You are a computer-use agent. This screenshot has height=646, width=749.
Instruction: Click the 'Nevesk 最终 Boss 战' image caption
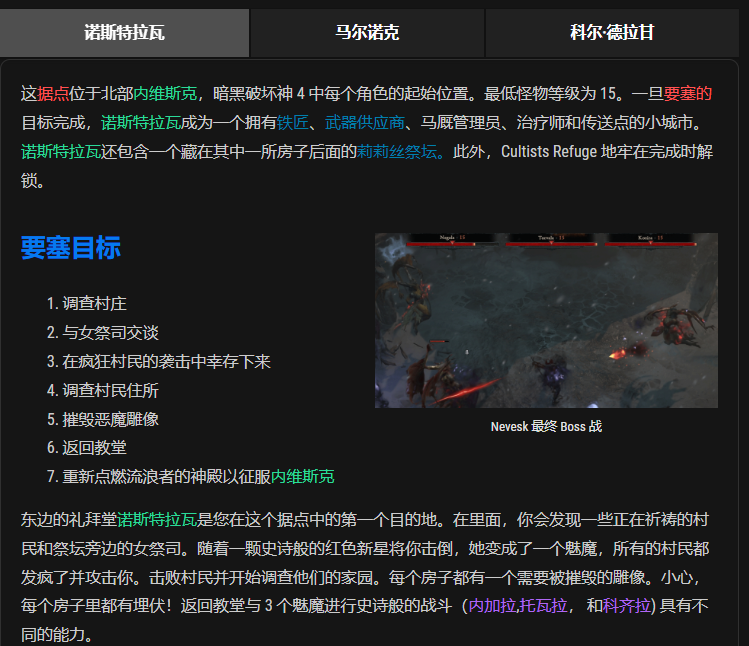[x=546, y=426]
